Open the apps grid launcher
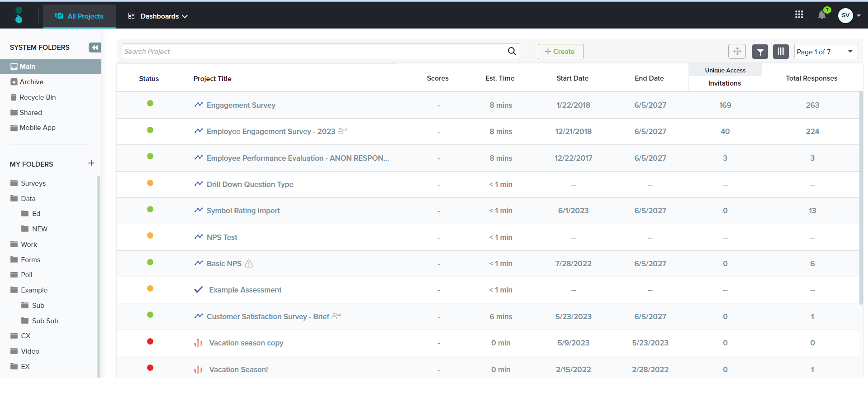The width and height of the screenshot is (868, 393). tap(799, 15)
